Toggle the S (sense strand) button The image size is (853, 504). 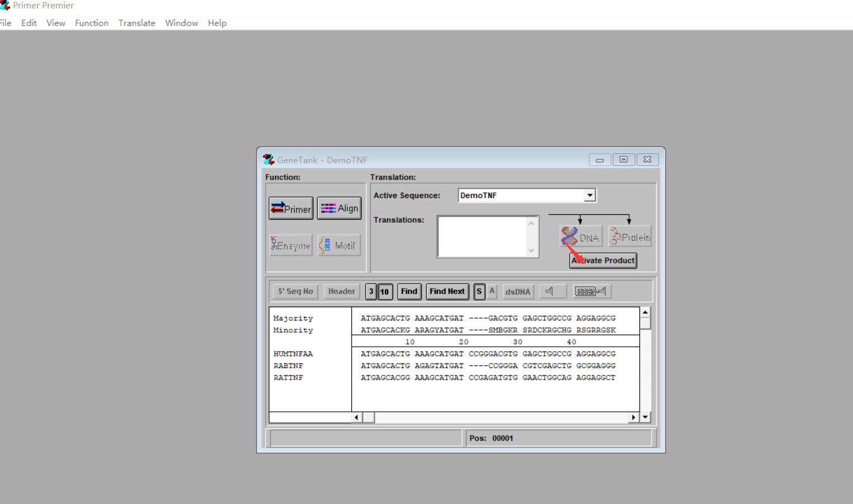click(479, 291)
